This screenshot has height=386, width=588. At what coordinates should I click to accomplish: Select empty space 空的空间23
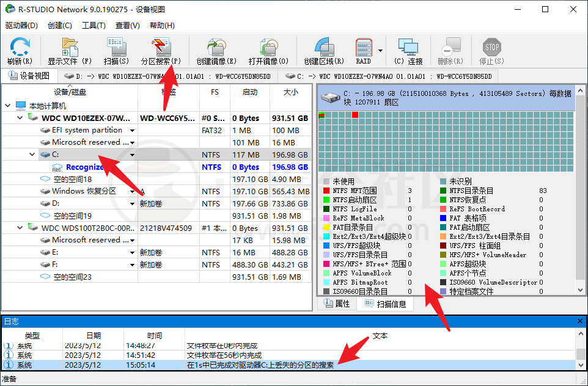[x=156, y=277]
